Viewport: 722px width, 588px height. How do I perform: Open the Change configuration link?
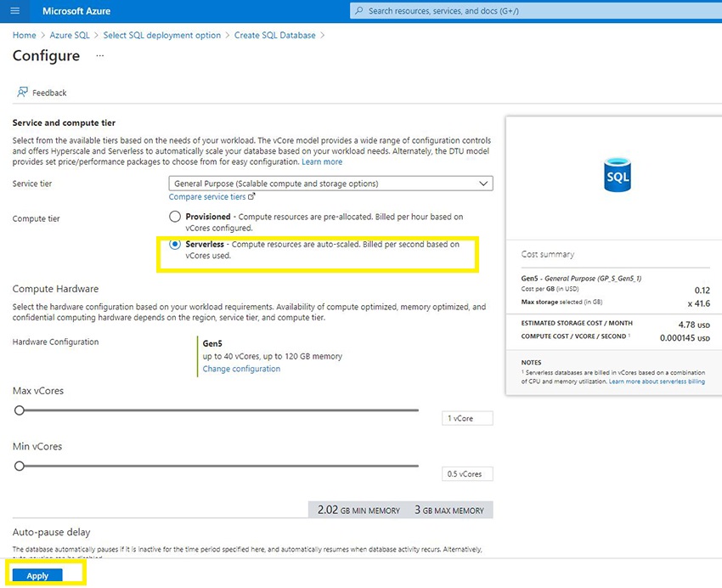tap(241, 369)
